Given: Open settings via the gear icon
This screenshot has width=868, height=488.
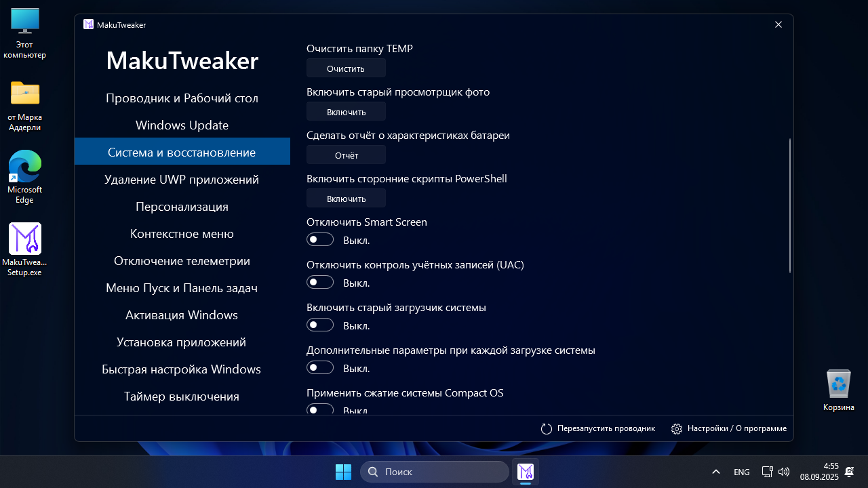Looking at the screenshot, I should tap(676, 429).
